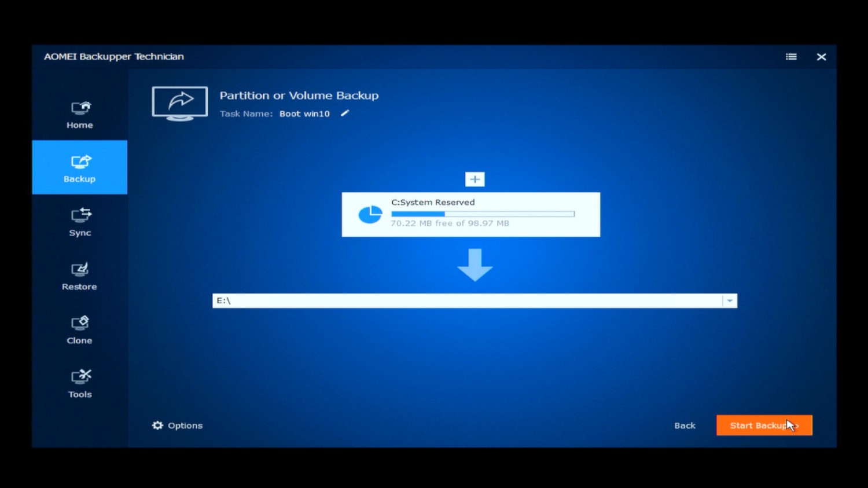Viewport: 868px width, 488px height.
Task: Switch to the Sync section
Action: point(80,222)
